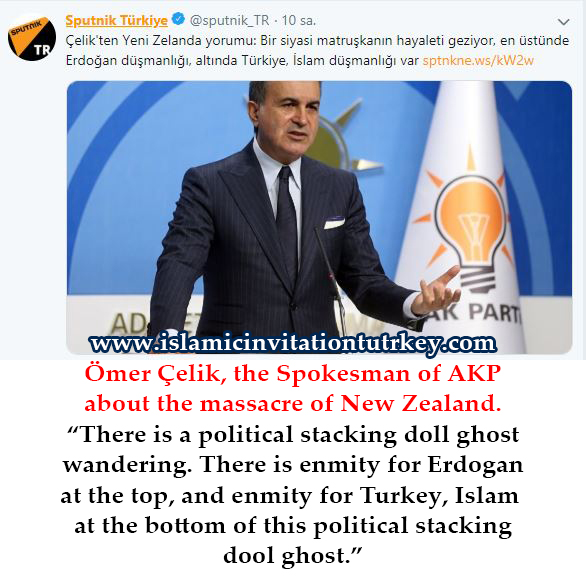Click the final line dool ghost
This screenshot has height=584, width=586.
click(293, 556)
